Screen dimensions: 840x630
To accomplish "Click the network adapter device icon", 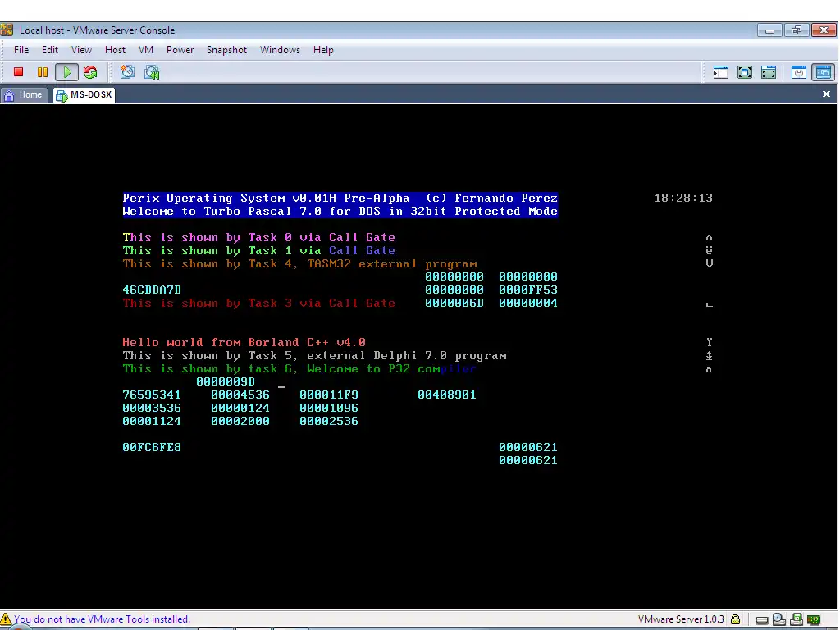I will (x=814, y=620).
